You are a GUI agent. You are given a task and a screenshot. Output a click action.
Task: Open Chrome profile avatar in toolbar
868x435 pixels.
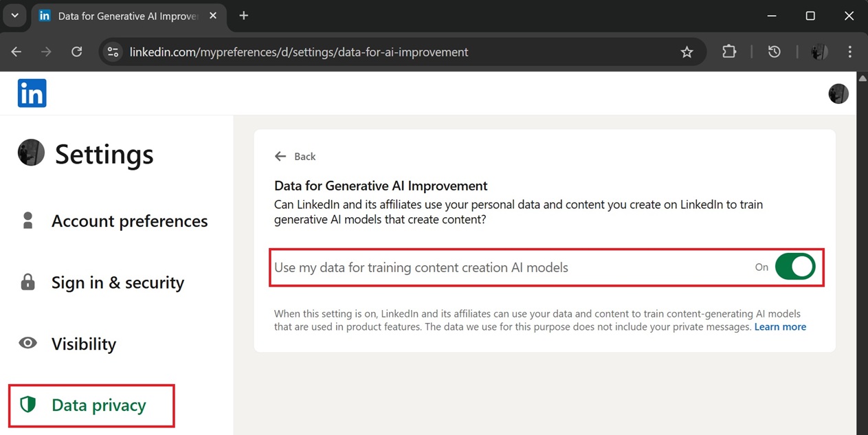pos(819,52)
